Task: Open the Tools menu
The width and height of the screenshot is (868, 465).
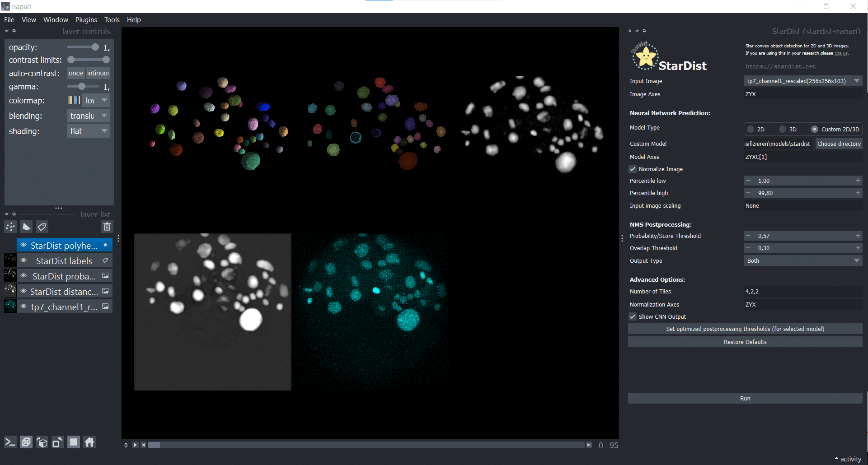Action: point(112,20)
